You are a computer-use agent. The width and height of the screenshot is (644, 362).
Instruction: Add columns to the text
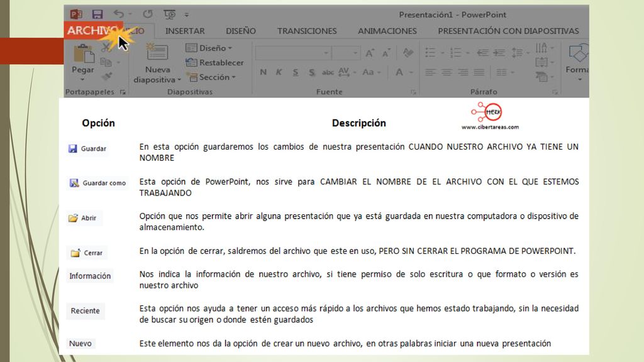(x=501, y=72)
